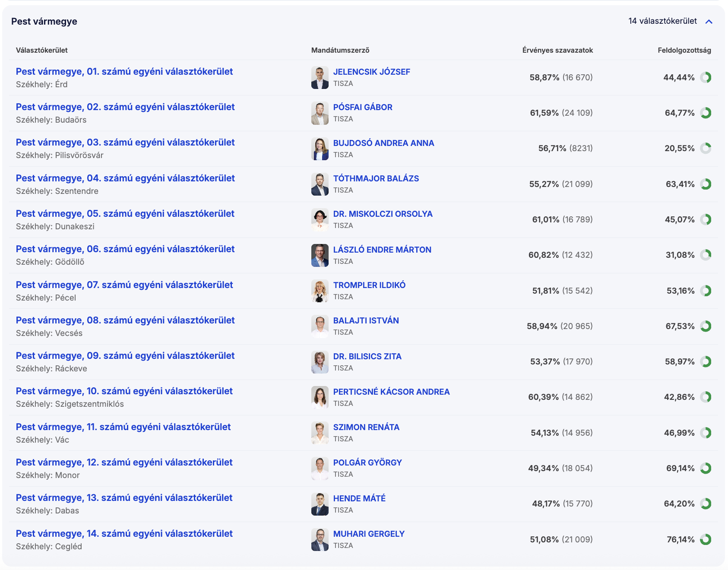Open candidate Bujdosó Andrea Anna's page
This screenshot has height=570, width=728.
tap(383, 143)
